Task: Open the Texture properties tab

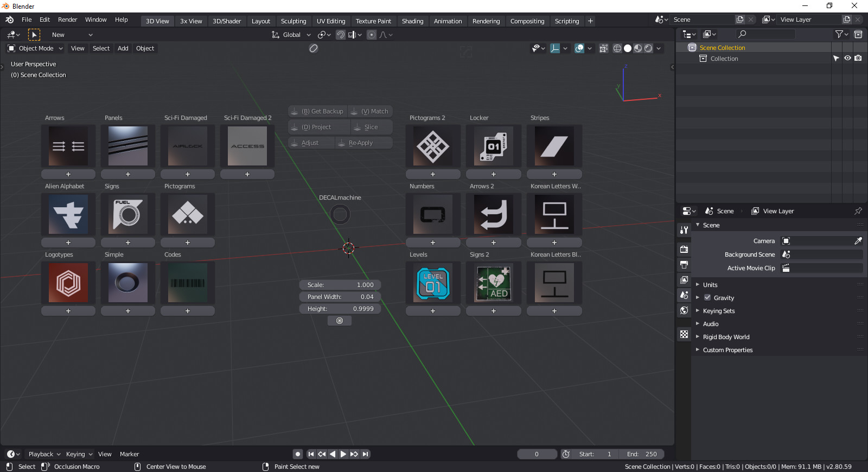Action: [x=684, y=334]
